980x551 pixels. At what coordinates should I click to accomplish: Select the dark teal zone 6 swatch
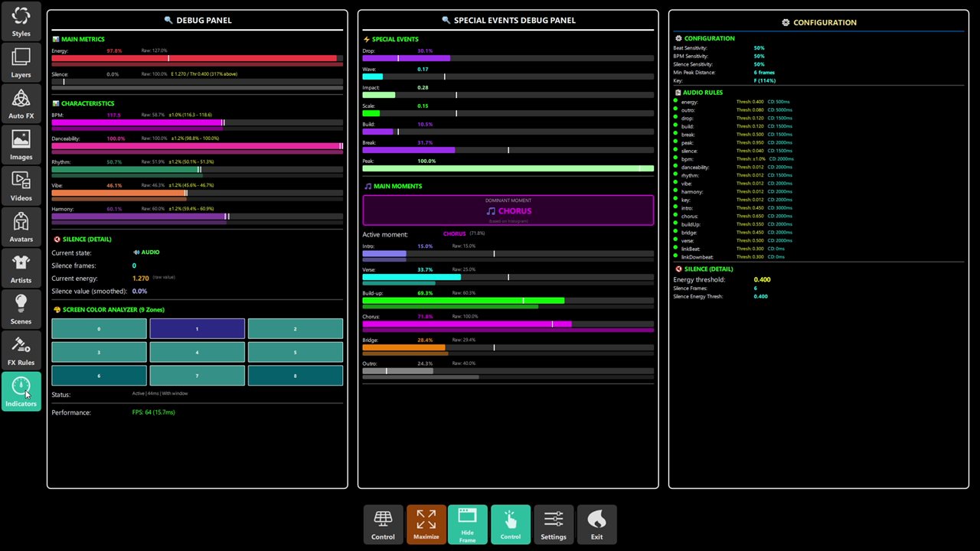99,376
